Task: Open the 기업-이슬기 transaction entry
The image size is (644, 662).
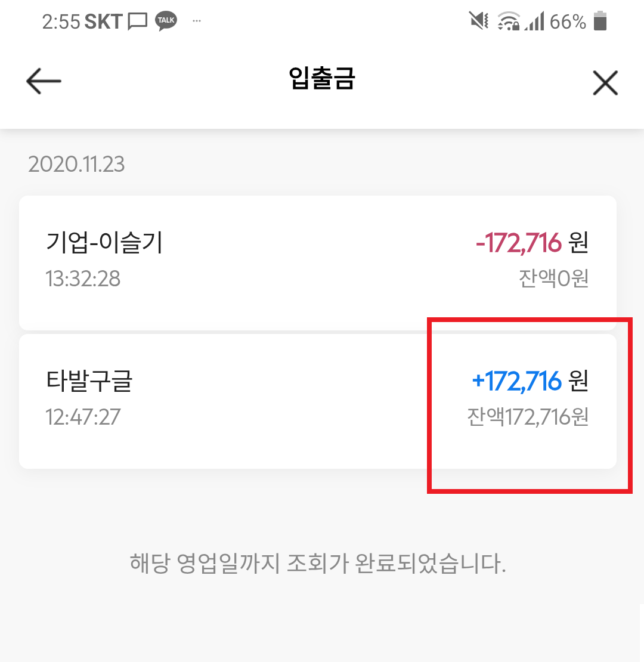Action: pyautogui.click(x=318, y=262)
